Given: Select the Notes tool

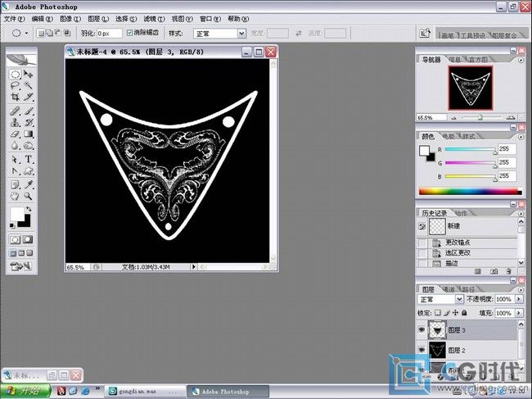Looking at the screenshot, I should pyautogui.click(x=15, y=184).
